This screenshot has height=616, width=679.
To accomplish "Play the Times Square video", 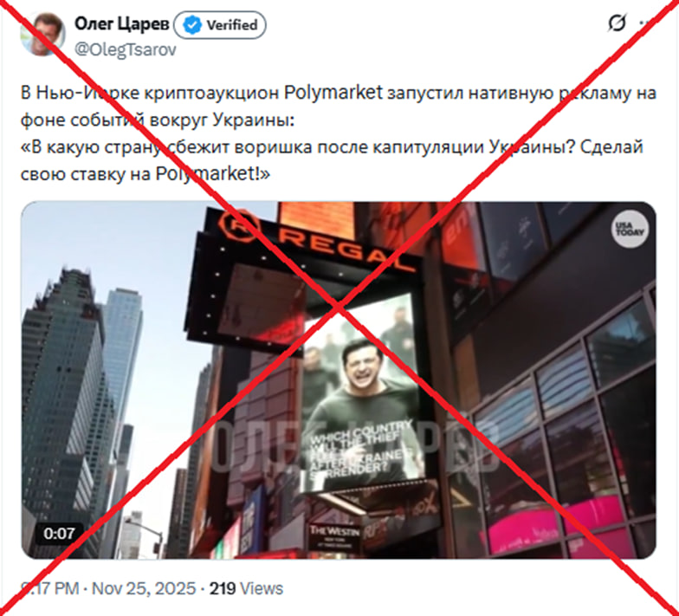I will click(x=338, y=379).
